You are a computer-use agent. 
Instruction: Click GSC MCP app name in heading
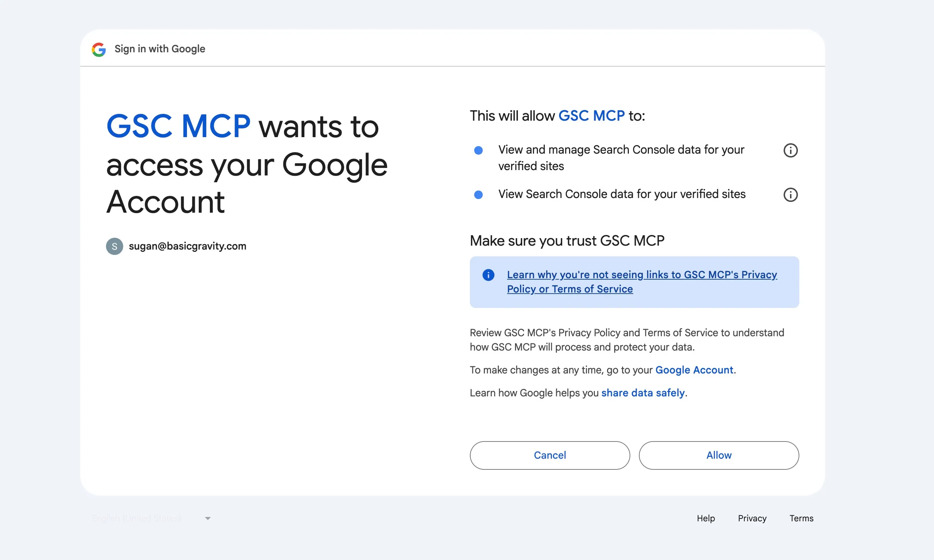pyautogui.click(x=178, y=127)
